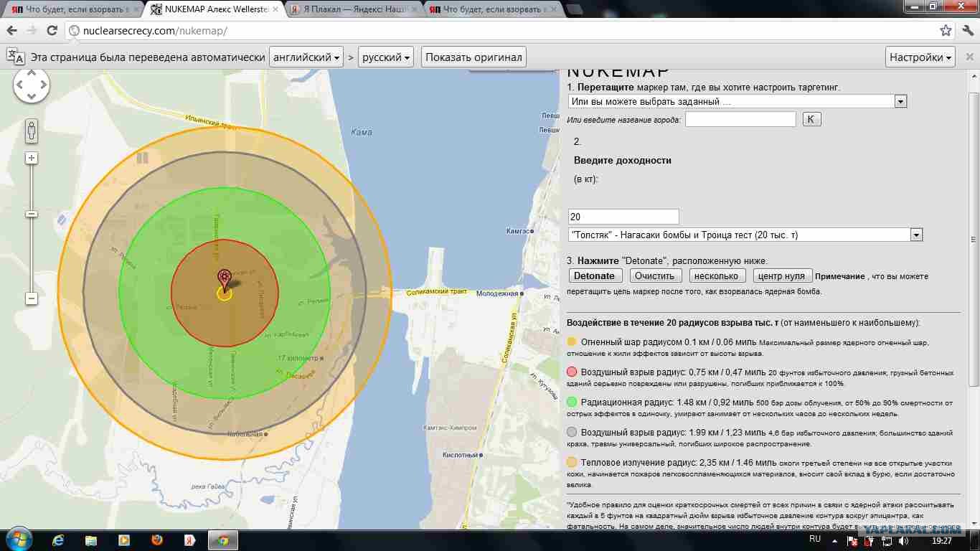This screenshot has width=980, height=551.
Task: Click the map pan control compass
Action: point(31,85)
